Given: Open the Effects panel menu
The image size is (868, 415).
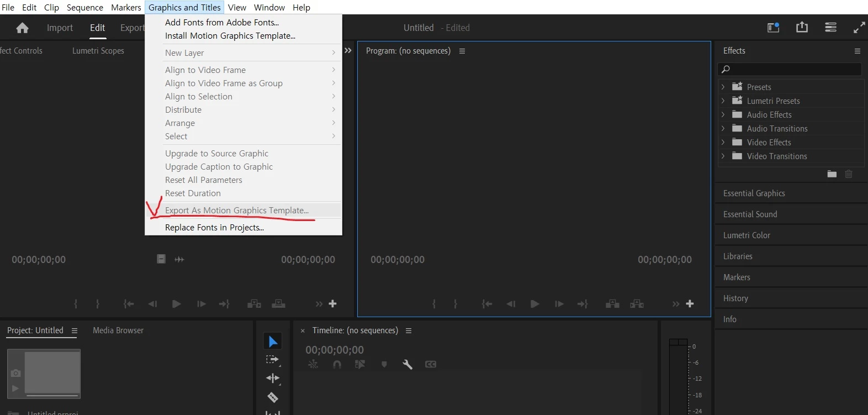Looking at the screenshot, I should click(858, 51).
